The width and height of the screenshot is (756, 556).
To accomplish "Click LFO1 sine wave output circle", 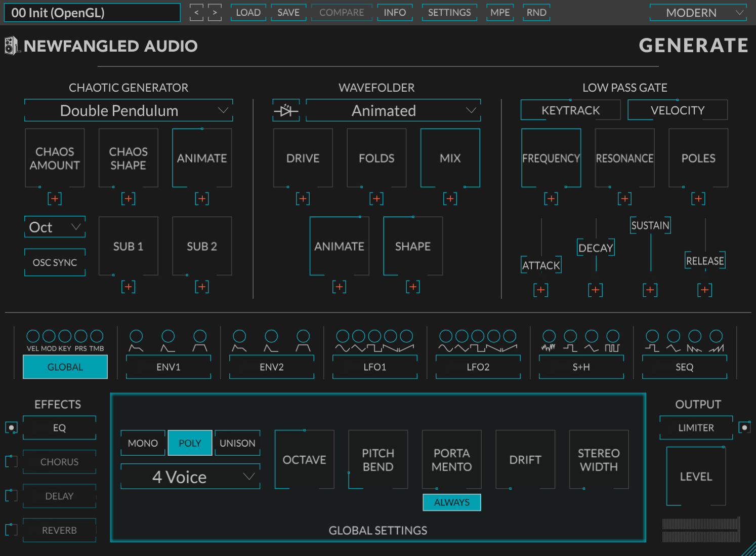I will coord(343,336).
